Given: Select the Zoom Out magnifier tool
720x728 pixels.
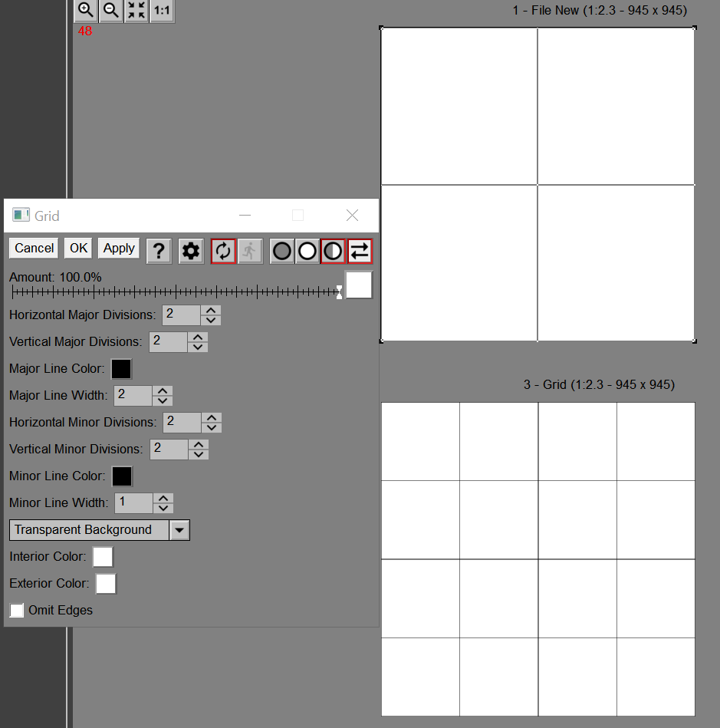Looking at the screenshot, I should point(110,11).
